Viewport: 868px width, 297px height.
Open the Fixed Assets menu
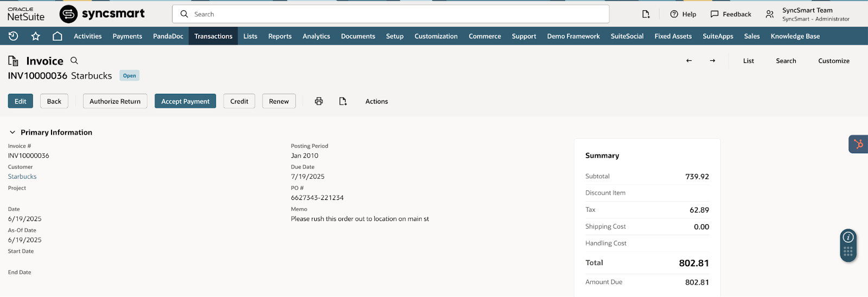[673, 36]
